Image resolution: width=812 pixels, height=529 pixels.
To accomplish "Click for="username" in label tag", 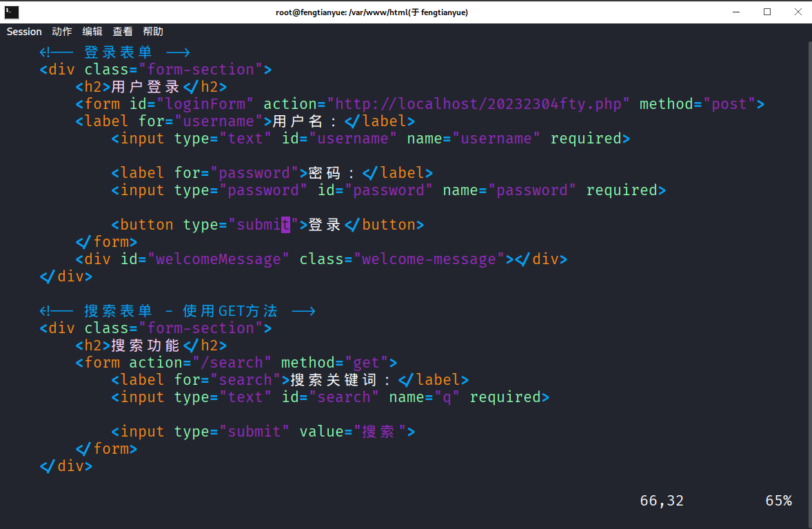I will [x=201, y=121].
